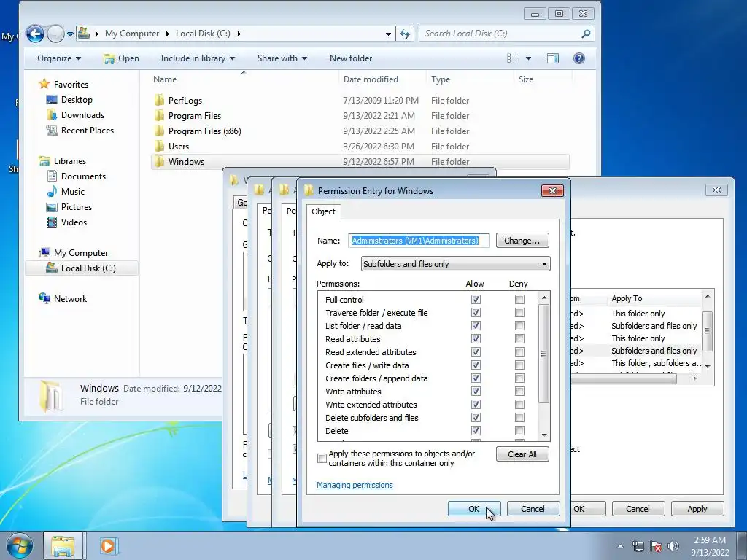Uncheck Allow for Delete subfolders and files
The width and height of the screenshot is (747, 560).
coord(476,417)
